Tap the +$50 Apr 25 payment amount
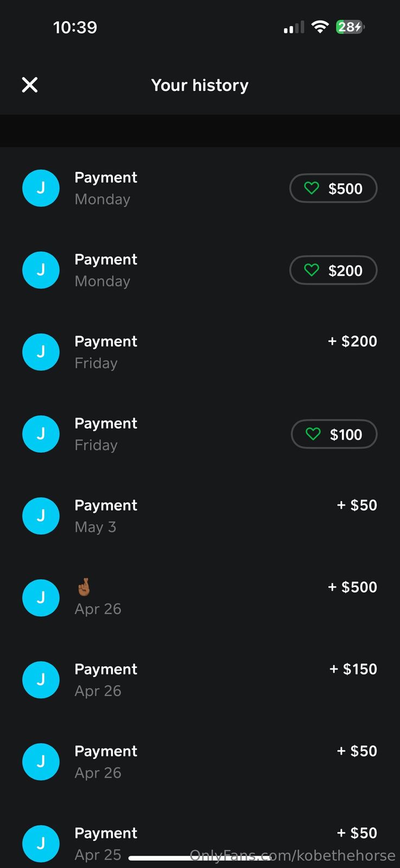 [357, 833]
